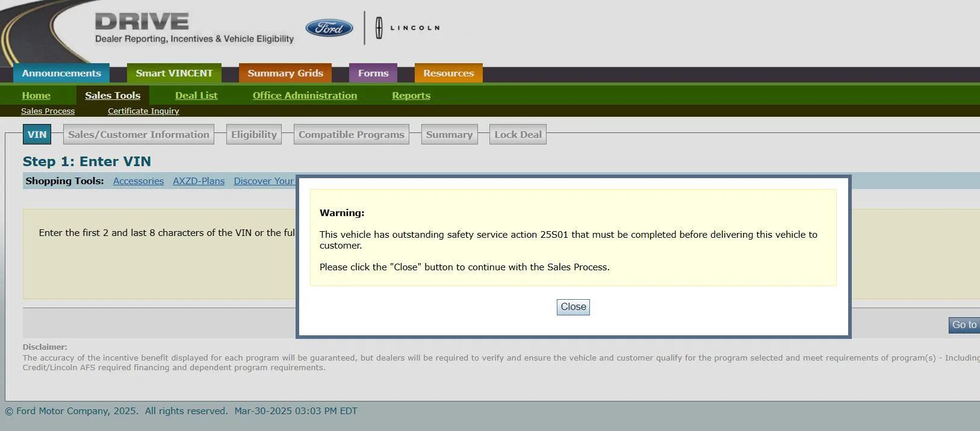Select the Lock Deal step tab
The height and width of the screenshot is (431, 980).
point(518,134)
